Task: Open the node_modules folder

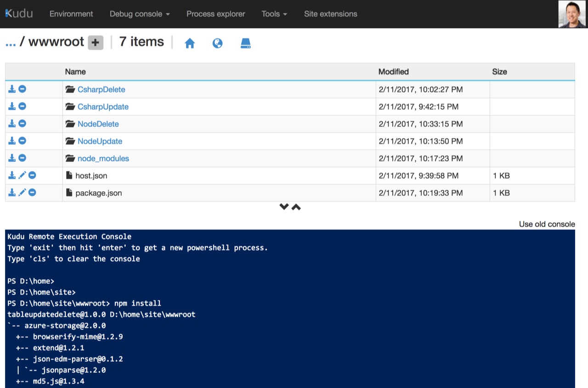Action: coord(103,158)
